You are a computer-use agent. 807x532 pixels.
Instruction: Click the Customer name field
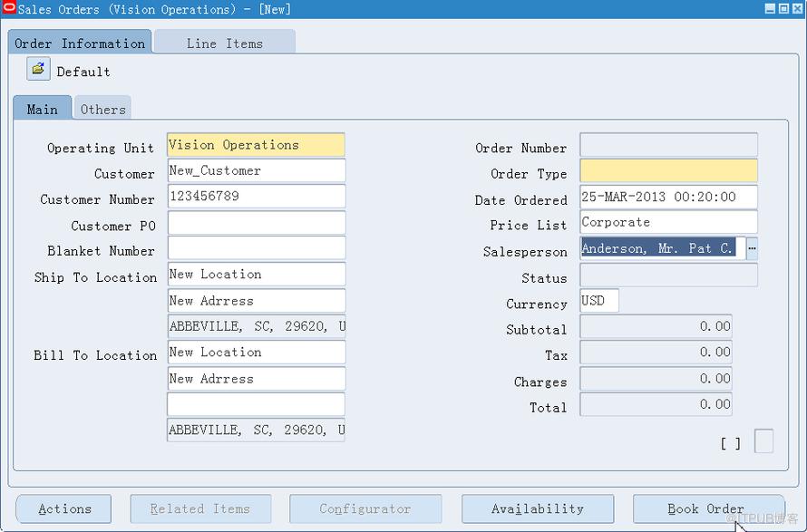click(257, 170)
